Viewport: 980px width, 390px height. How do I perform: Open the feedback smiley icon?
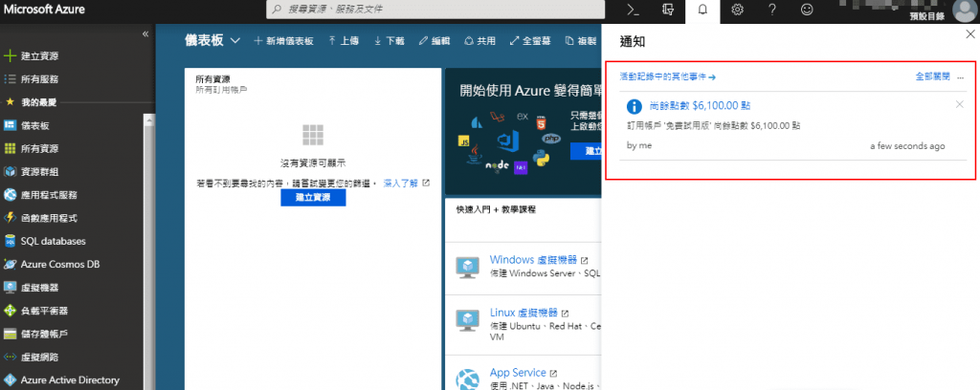pyautogui.click(x=808, y=10)
